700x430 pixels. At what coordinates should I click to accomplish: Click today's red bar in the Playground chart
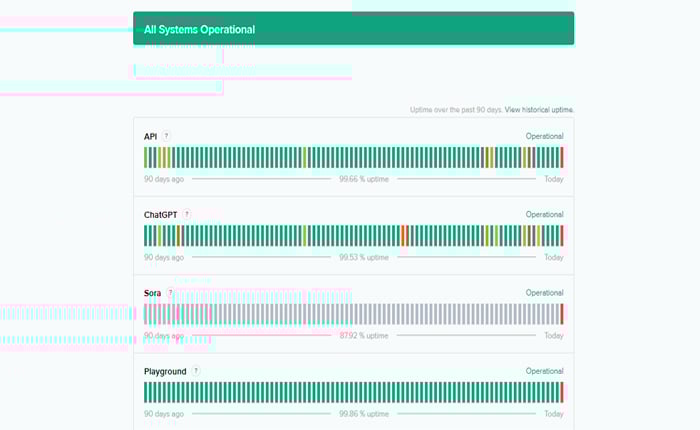[x=562, y=392]
